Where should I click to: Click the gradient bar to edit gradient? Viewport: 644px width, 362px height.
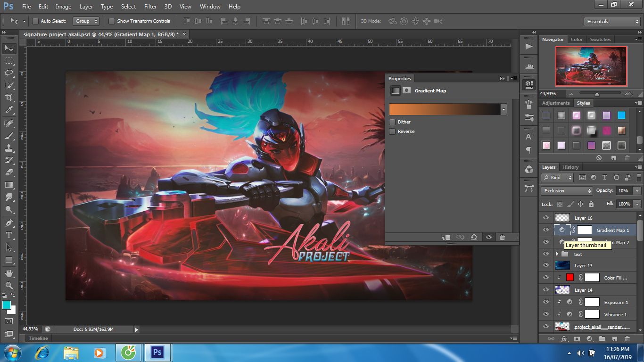(445, 109)
